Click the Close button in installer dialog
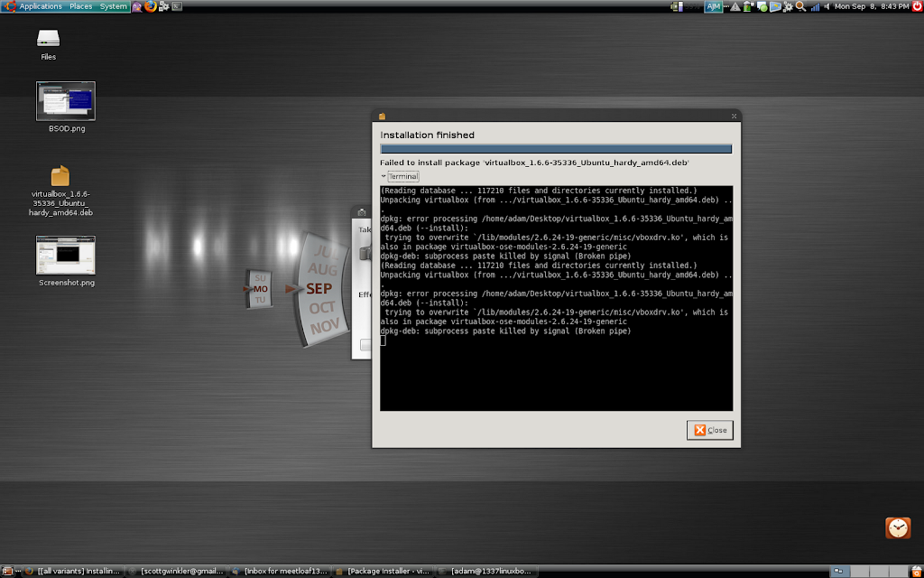This screenshot has height=578, width=924. point(709,430)
